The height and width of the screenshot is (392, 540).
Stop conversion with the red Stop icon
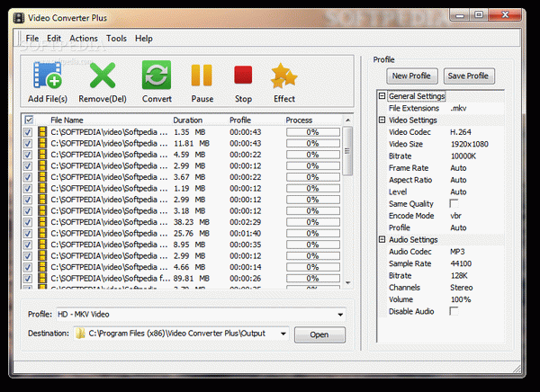click(x=243, y=75)
